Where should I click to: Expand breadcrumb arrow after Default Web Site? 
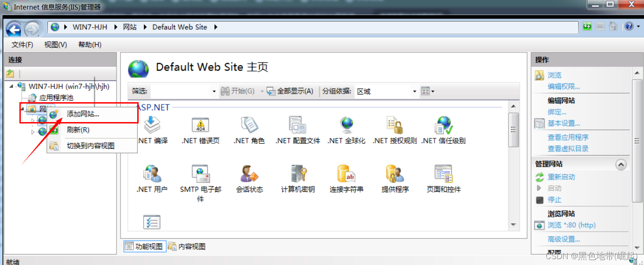coord(216,27)
